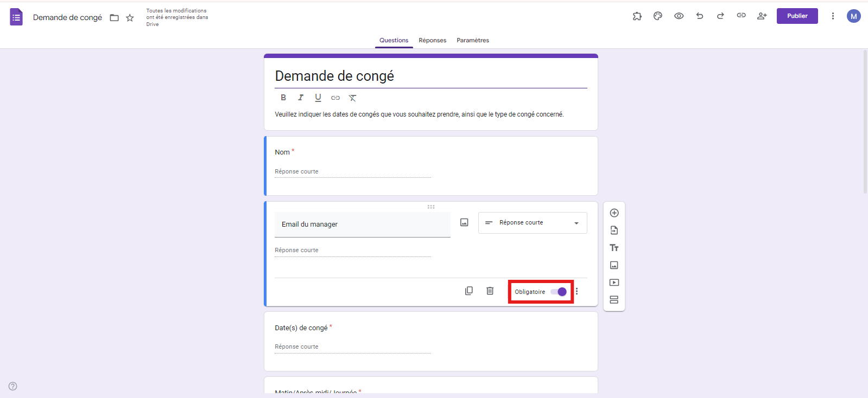The width and height of the screenshot is (868, 398).
Task: Delete the Email du manager question
Action: click(490, 291)
